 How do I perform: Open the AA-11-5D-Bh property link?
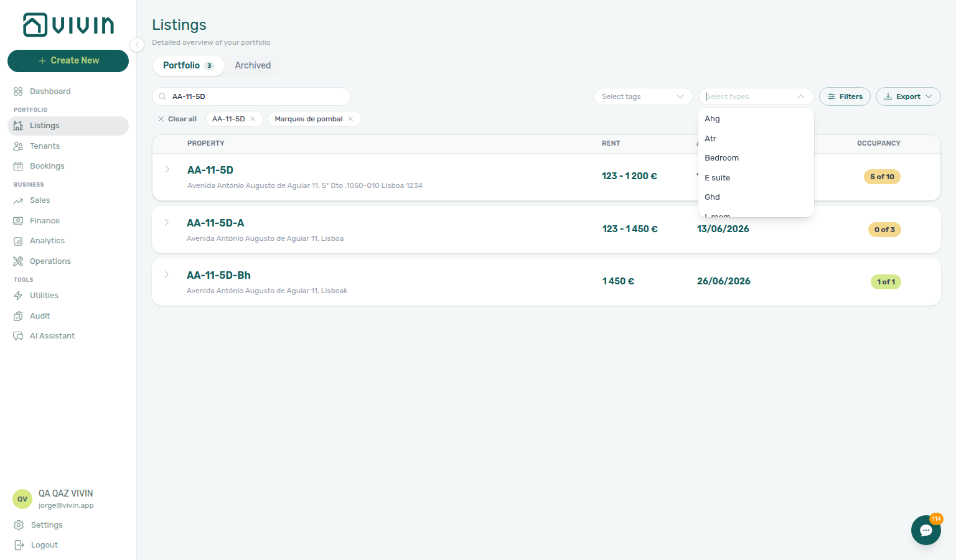218,275
